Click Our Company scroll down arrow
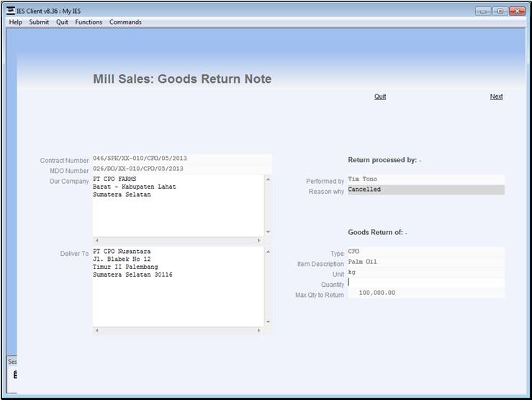 click(268, 232)
